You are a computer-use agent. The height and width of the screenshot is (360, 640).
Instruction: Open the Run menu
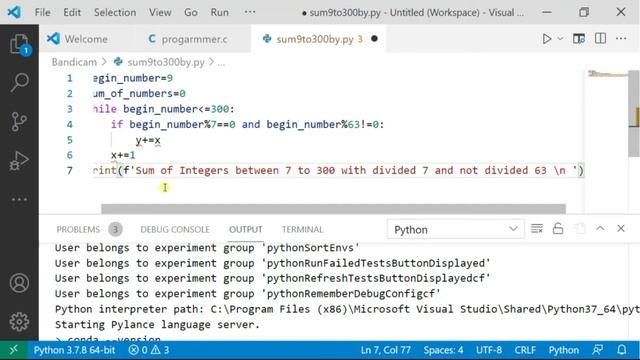tap(220, 12)
